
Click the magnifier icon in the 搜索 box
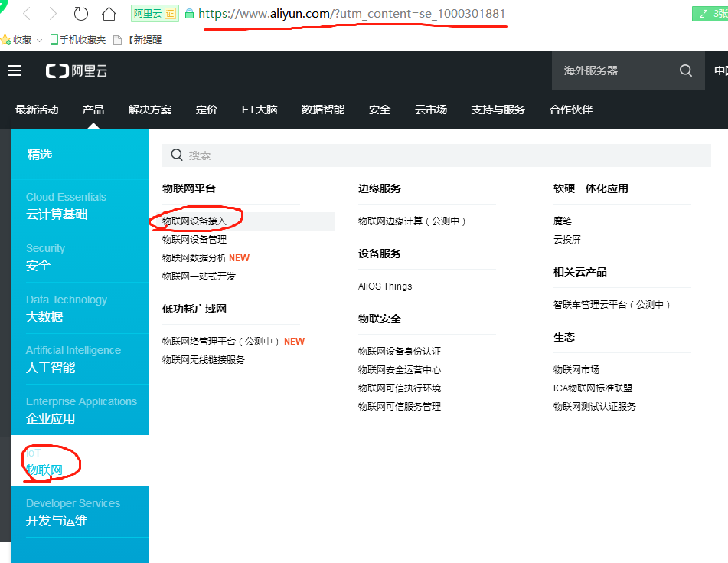[176, 155]
